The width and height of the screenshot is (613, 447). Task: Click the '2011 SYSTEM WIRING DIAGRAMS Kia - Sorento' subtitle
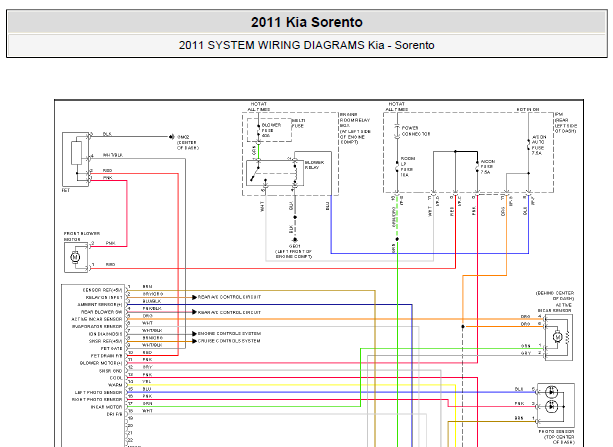pos(307,45)
